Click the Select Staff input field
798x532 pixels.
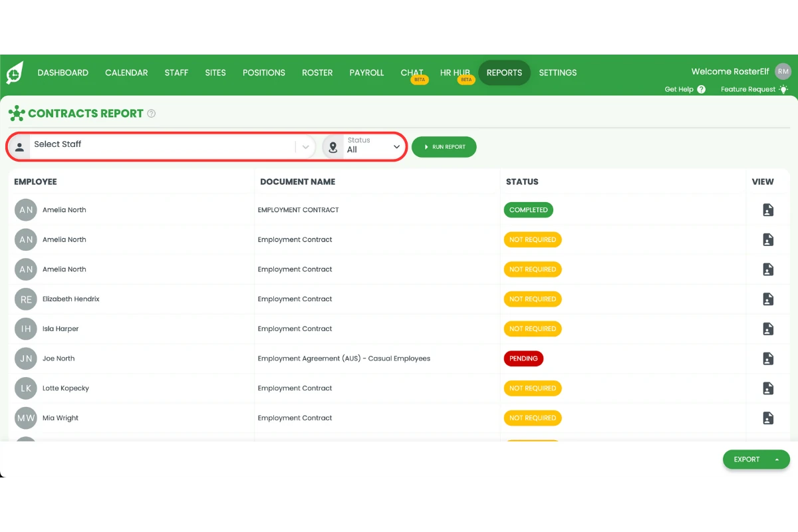click(163, 146)
